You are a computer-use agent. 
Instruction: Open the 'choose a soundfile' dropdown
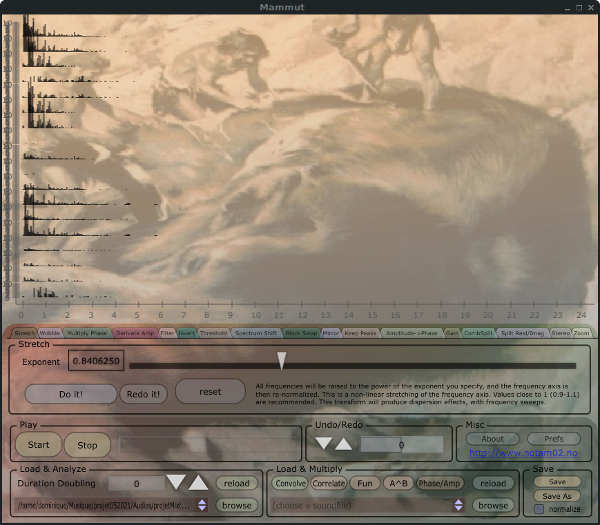click(458, 505)
